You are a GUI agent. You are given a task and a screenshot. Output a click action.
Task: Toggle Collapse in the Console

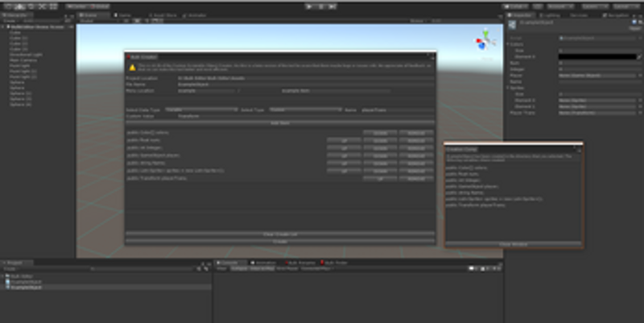(239, 269)
